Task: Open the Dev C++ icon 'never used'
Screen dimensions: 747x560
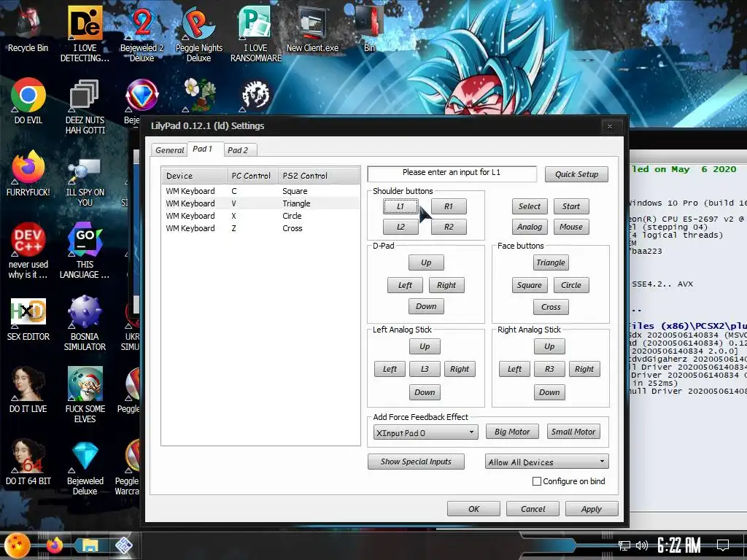Action: pyautogui.click(x=28, y=250)
